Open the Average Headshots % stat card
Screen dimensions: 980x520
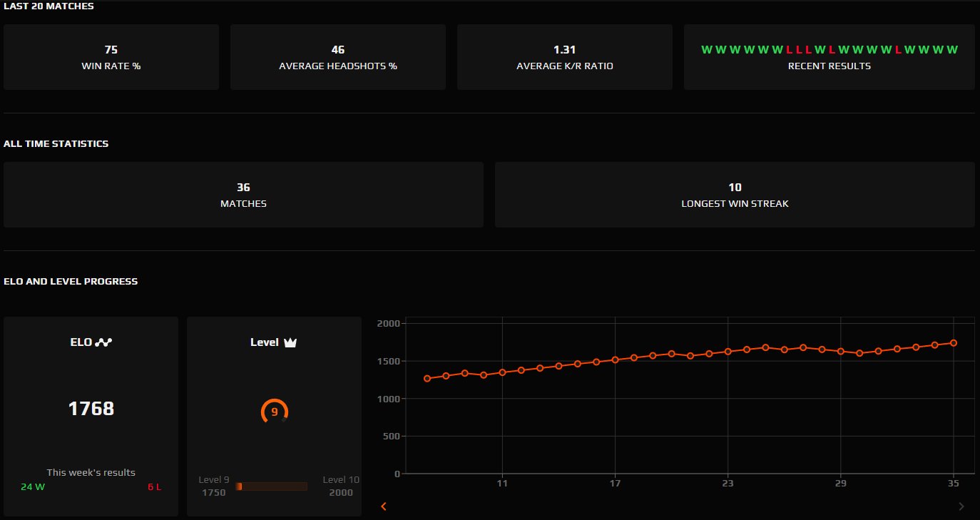click(338, 57)
